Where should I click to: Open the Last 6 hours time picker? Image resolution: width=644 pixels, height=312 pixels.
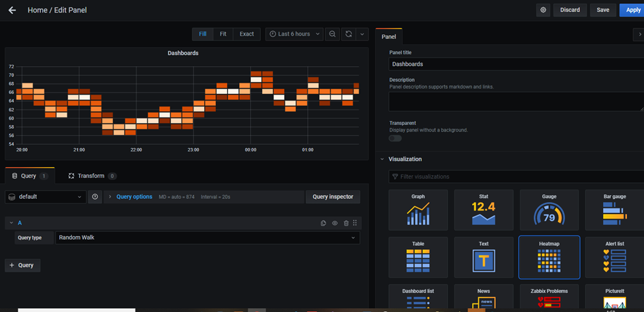(295, 34)
